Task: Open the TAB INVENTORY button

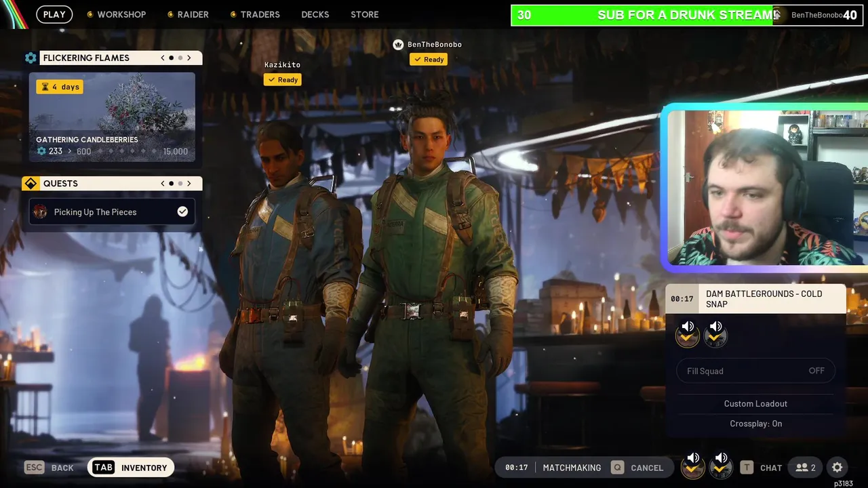Action: tap(131, 468)
